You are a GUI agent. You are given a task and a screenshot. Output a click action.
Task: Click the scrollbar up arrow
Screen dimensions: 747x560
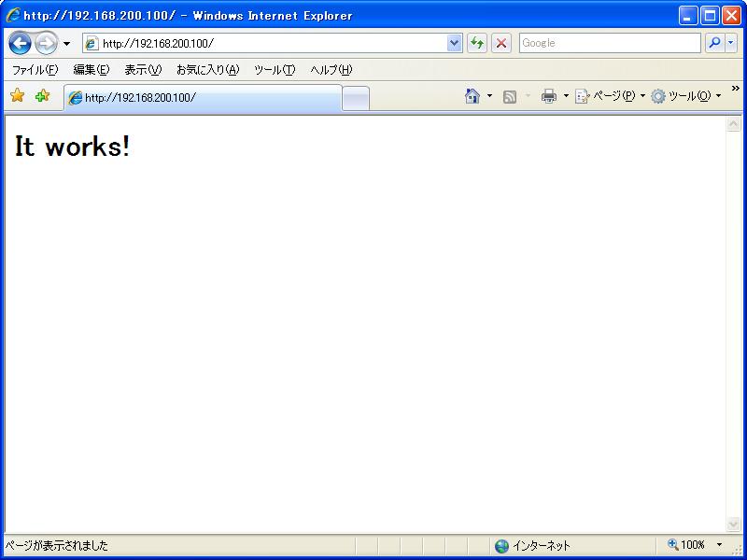733,124
